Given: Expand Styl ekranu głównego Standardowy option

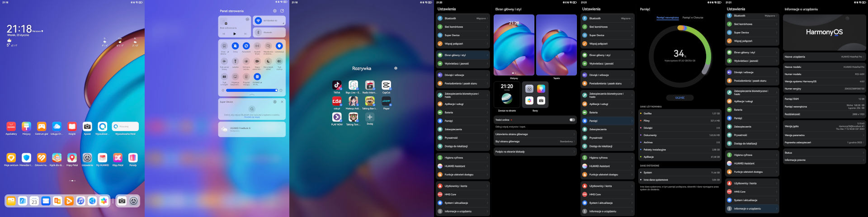Looking at the screenshot, I should [x=535, y=142].
